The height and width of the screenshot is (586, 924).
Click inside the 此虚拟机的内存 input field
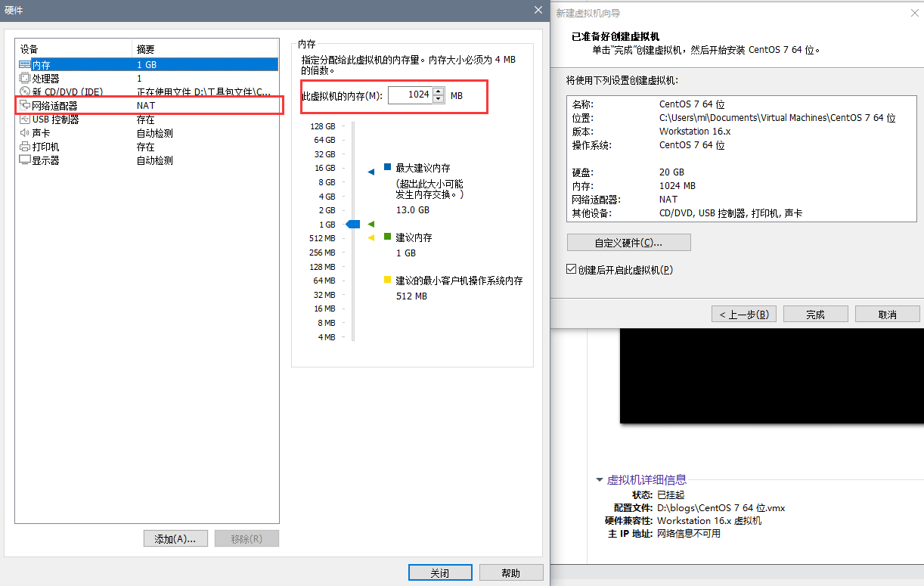(410, 95)
